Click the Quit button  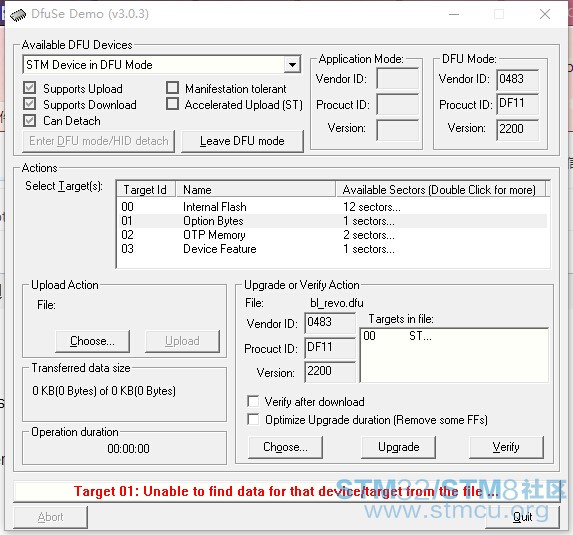523,517
